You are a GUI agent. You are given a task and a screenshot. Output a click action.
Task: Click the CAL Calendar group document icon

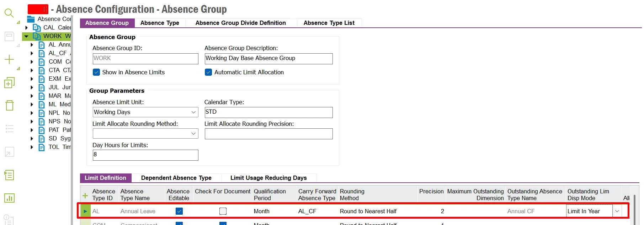(x=37, y=27)
